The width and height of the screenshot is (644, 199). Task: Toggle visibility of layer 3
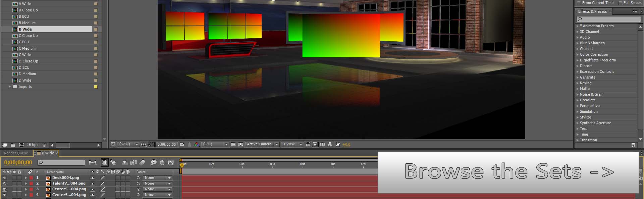tap(4, 189)
